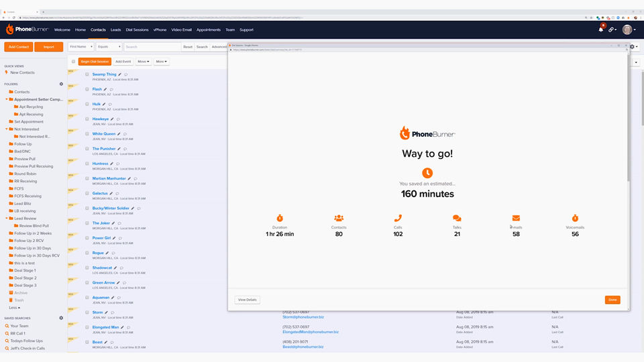Click the Duration stopwatch icon
The height and width of the screenshot is (362, 644).
[280, 218]
